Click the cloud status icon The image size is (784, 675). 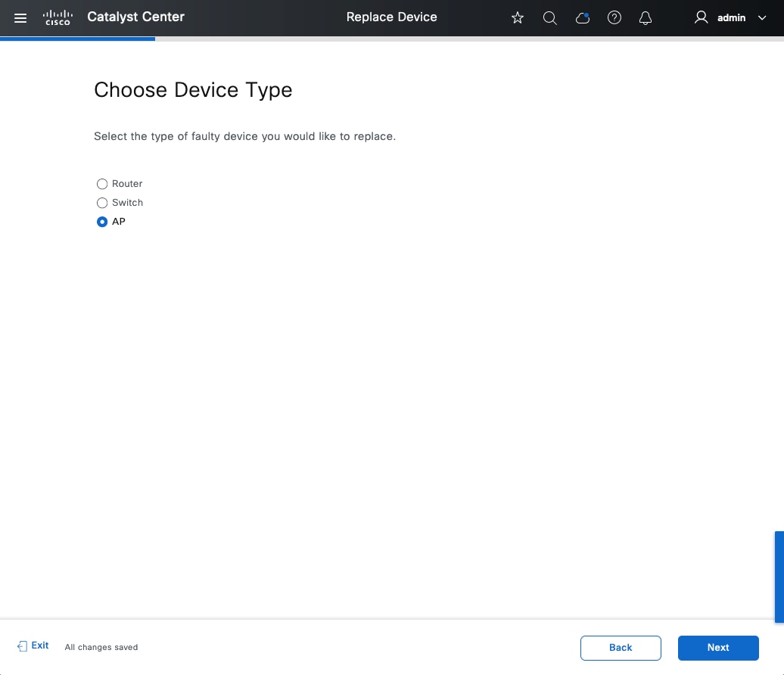582,17
